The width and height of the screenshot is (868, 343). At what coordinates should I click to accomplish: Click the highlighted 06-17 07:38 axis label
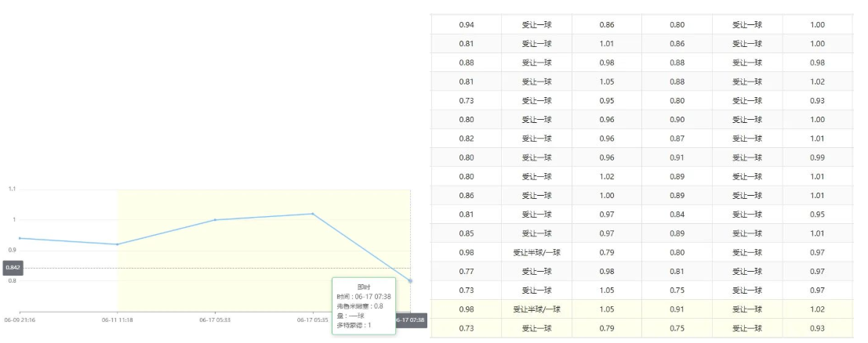click(410, 320)
